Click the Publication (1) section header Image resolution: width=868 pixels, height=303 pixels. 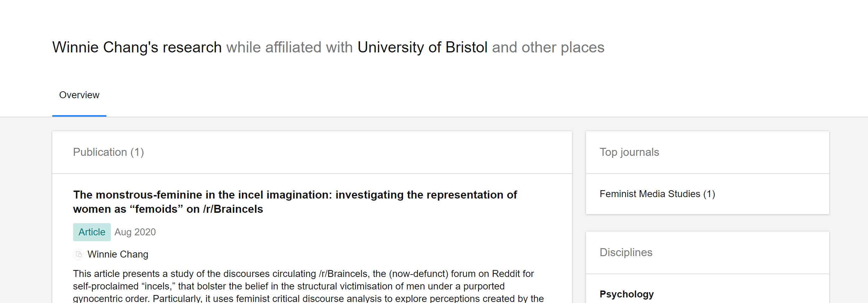click(108, 152)
